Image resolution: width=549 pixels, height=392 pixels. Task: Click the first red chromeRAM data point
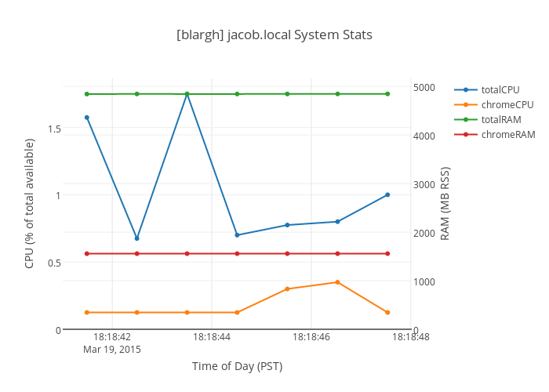coord(86,254)
